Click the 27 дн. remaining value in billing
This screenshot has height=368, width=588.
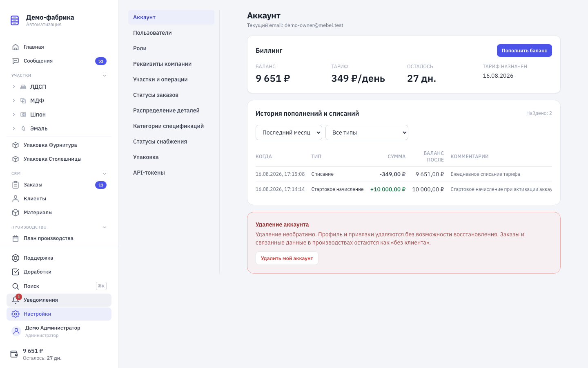(x=421, y=79)
